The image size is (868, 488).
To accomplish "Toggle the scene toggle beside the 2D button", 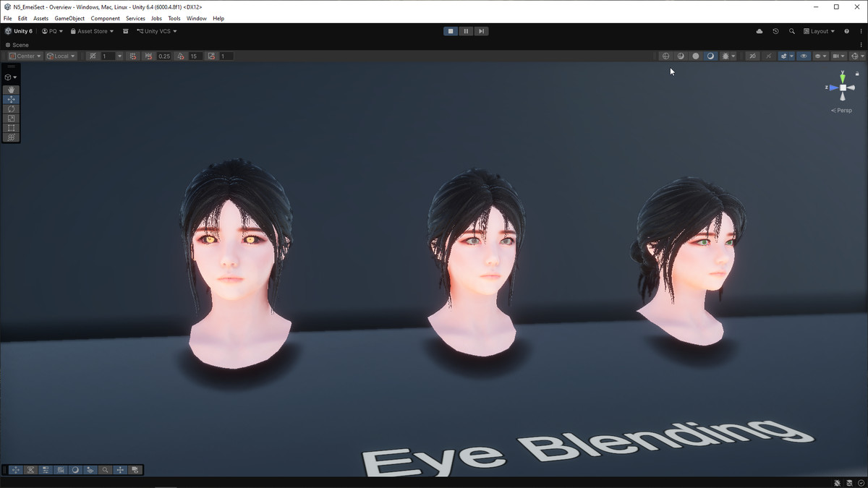I will pyautogui.click(x=768, y=56).
